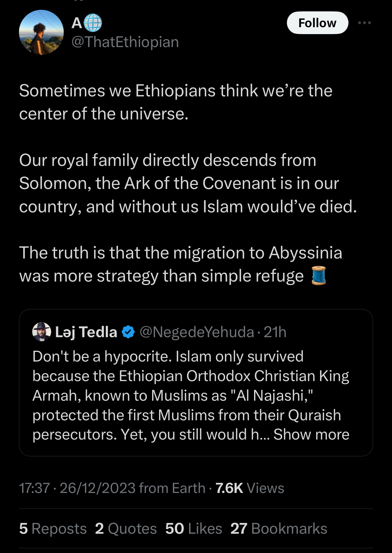The height and width of the screenshot is (553, 392).
Task: Tap the @ThatEthiopian handle
Action: pos(125,42)
